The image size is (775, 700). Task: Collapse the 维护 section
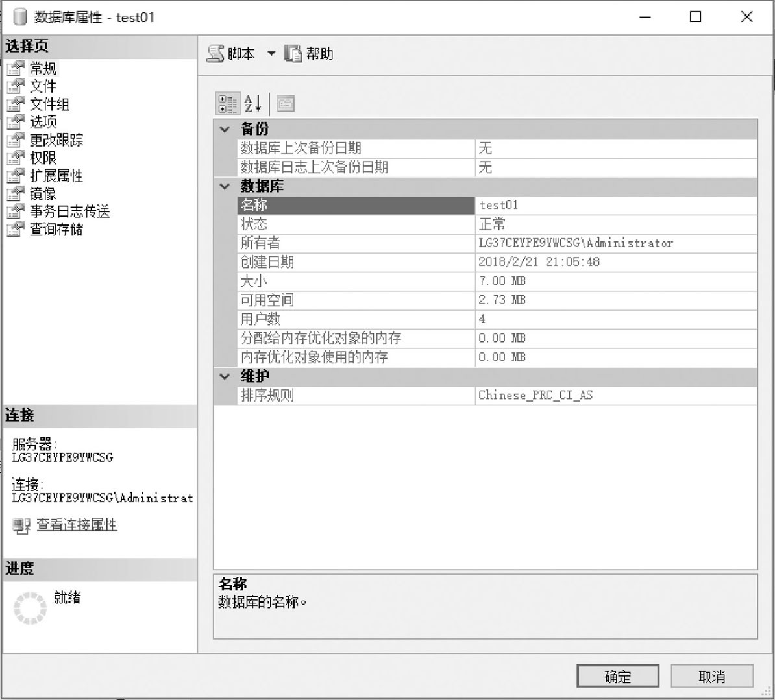tap(225, 376)
